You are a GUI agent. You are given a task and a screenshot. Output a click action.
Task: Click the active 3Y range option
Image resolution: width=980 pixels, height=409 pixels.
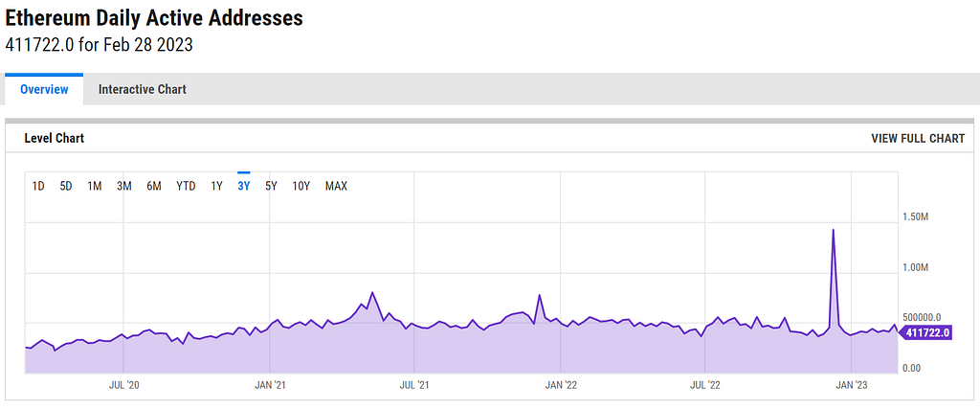click(x=244, y=186)
